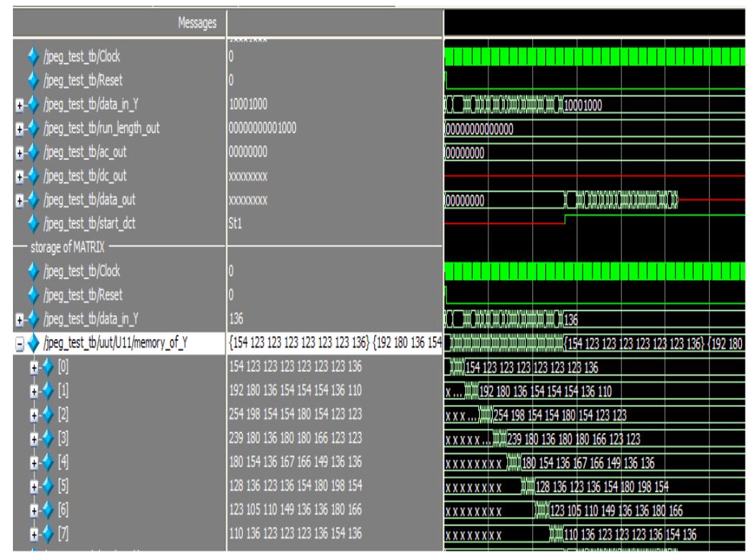Click values '128 136 123 136 154 180 198 154'
This screenshot has height=560, width=752.
pyautogui.click(x=295, y=485)
